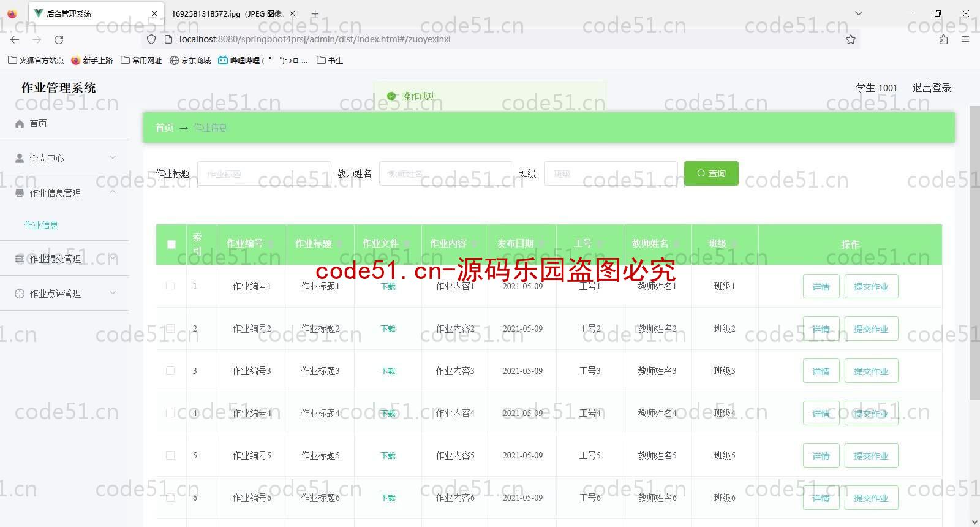
Task: Focus the 作业标题 search field
Action: pos(264,173)
